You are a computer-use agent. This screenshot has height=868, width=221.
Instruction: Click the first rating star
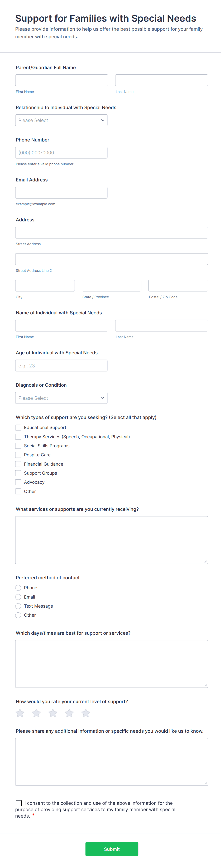point(20,713)
